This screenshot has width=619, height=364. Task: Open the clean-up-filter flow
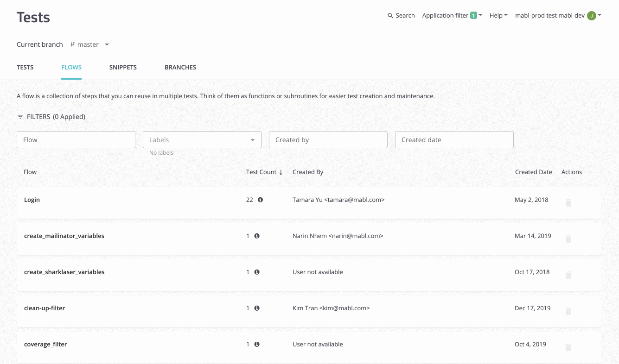coord(45,308)
